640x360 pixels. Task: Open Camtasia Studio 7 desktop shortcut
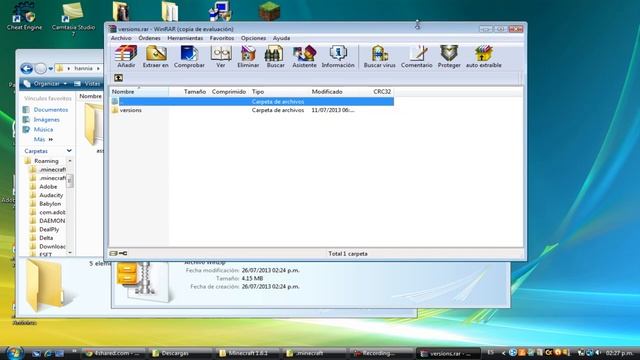(73, 20)
